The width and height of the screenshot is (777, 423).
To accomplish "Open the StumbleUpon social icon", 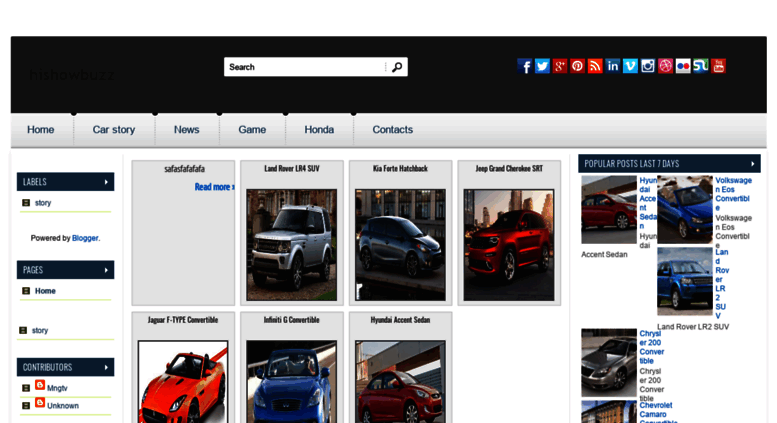I will pyautogui.click(x=701, y=66).
